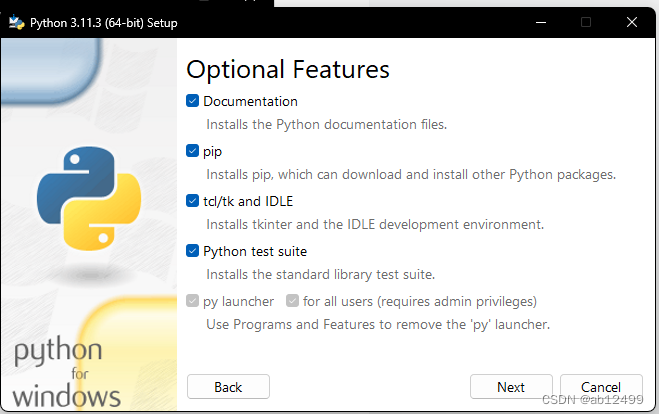Cancel the Python installation
Image resolution: width=659 pixels, height=414 pixels.
point(601,387)
